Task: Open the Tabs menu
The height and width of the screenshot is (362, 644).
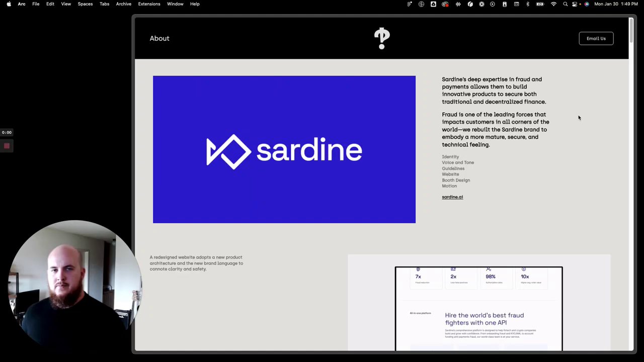Action: pos(104,4)
